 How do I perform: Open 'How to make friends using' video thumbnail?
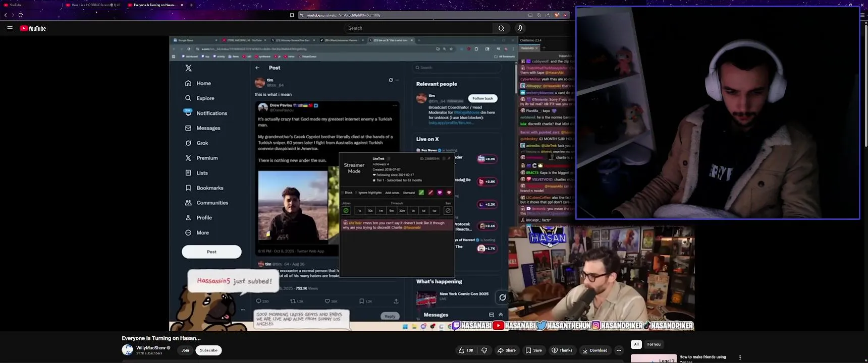pos(654,358)
